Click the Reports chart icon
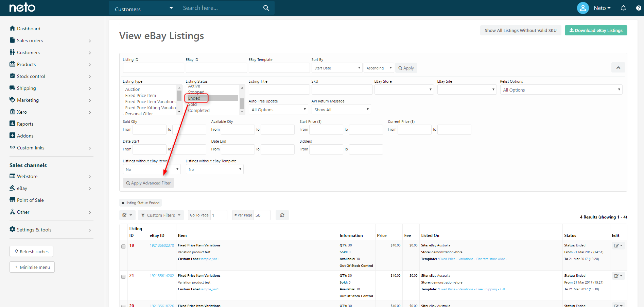 13,124
